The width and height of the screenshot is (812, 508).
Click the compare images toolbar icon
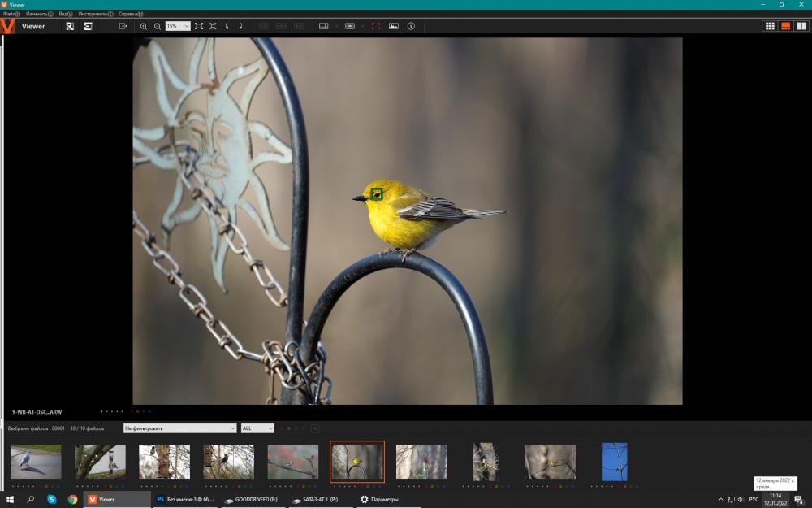[x=350, y=26]
